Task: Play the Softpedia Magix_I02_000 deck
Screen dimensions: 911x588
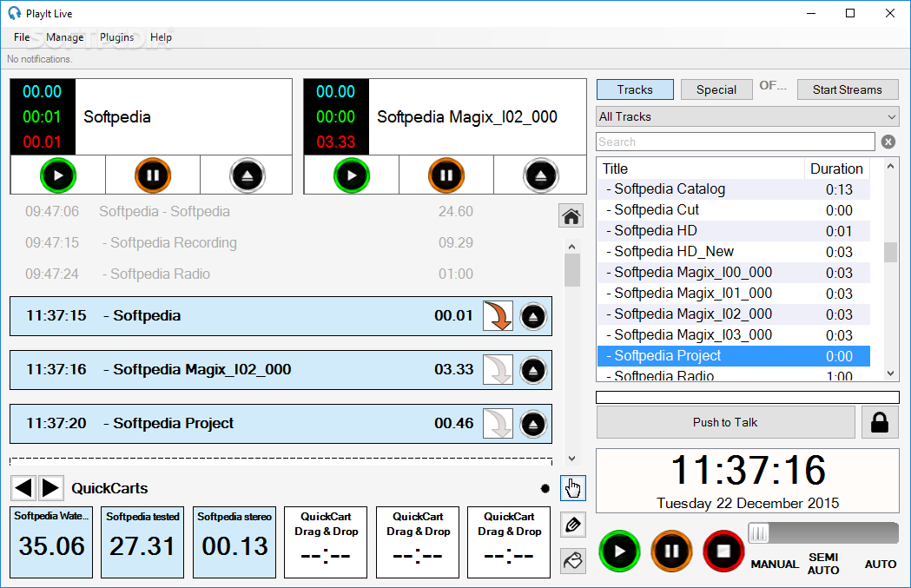Action: [x=352, y=175]
